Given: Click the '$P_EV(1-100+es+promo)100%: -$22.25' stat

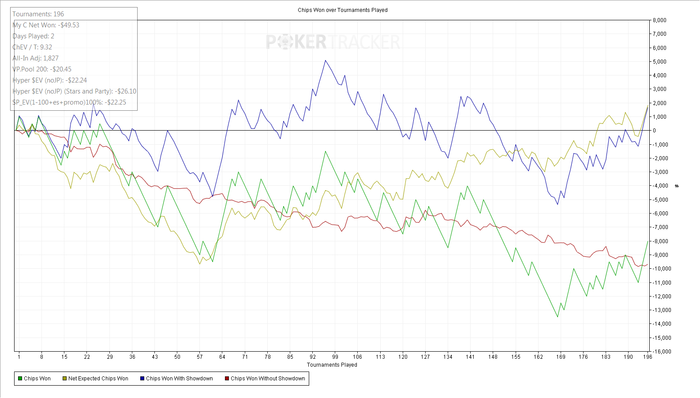Looking at the screenshot, I should pos(69,102).
